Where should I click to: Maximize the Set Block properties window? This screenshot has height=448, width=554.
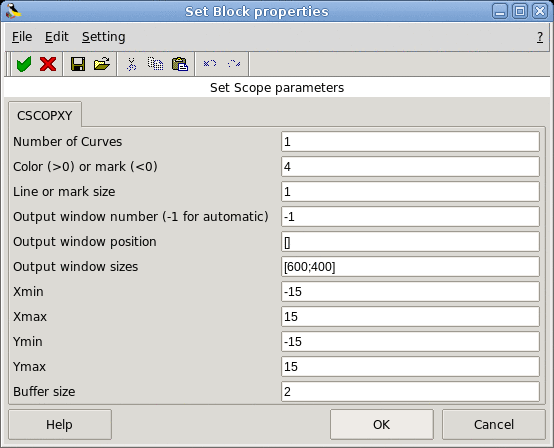click(520, 11)
